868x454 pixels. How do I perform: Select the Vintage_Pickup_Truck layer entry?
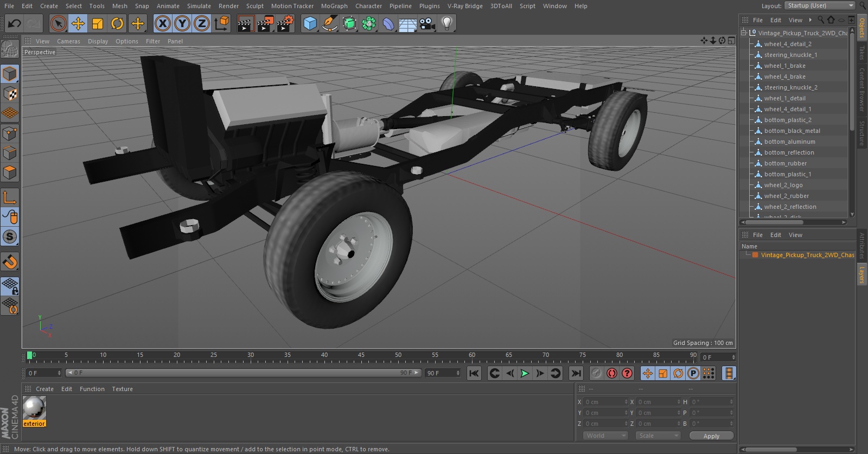[x=807, y=255]
